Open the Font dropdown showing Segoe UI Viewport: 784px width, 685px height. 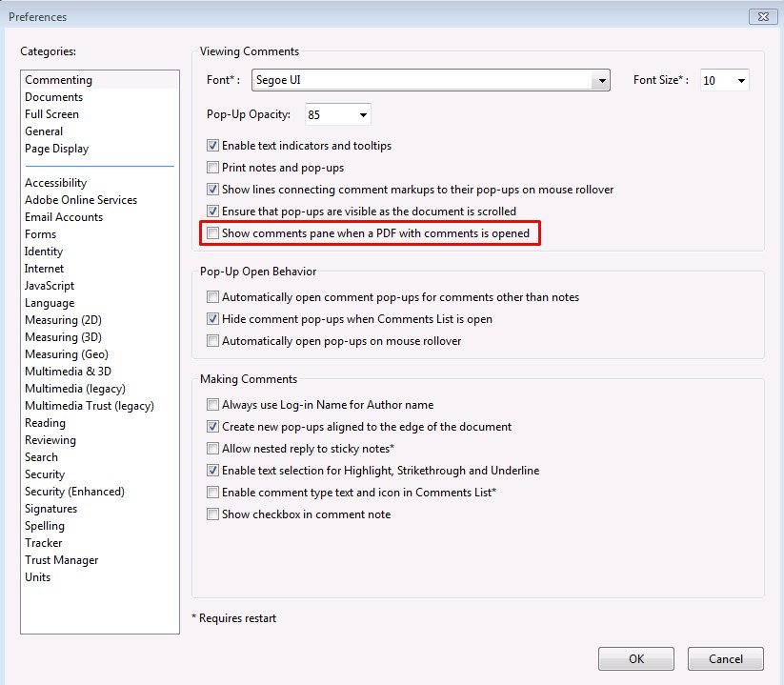pyautogui.click(x=599, y=81)
